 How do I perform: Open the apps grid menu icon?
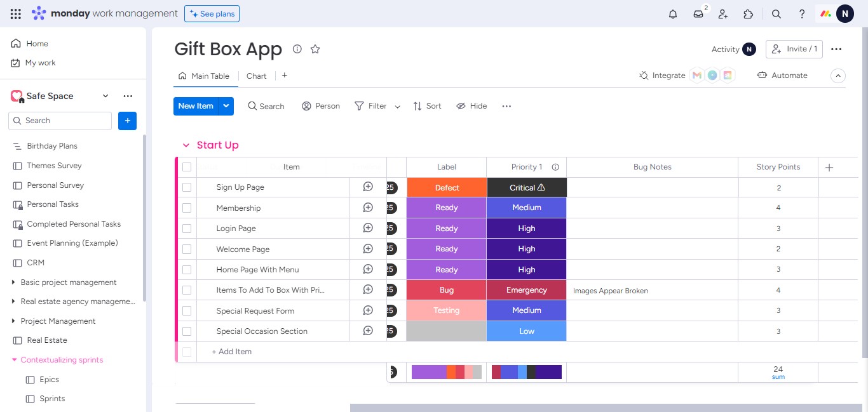[16, 13]
